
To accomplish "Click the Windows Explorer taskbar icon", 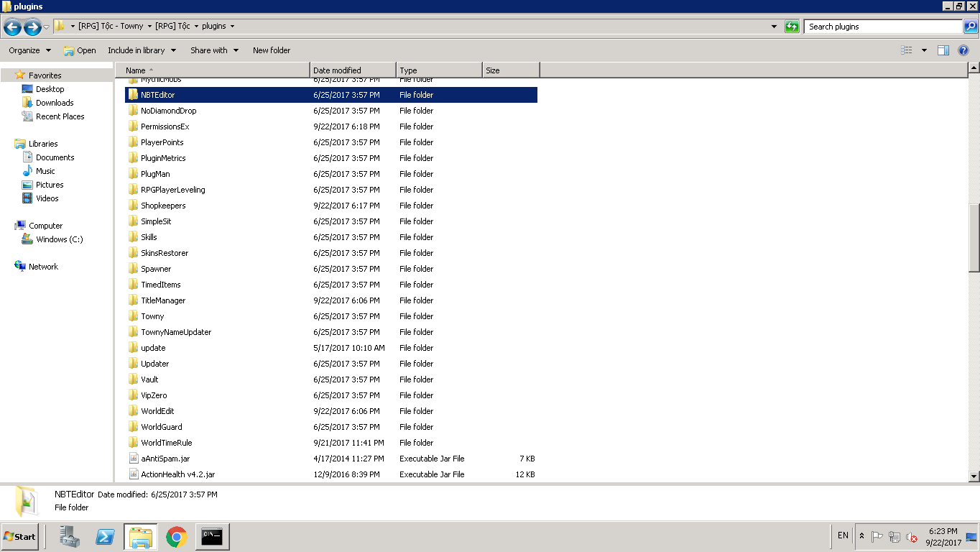I will tap(141, 536).
